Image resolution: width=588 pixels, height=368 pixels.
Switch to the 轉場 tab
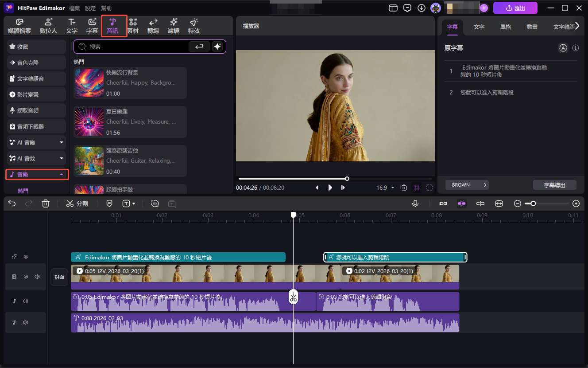click(x=153, y=26)
